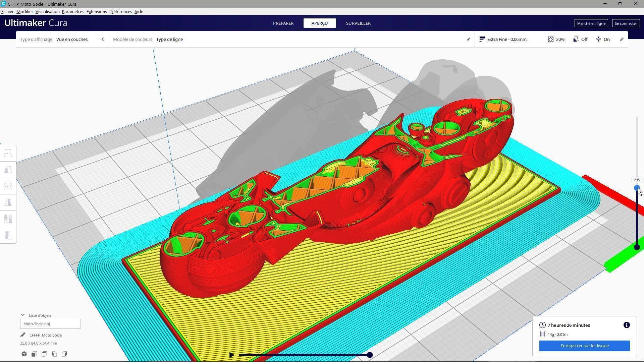644x362 pixels.
Task: Switch to front view cube icon
Action: 34,354
